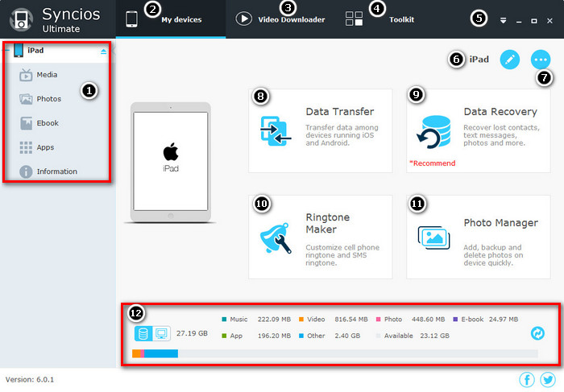Collapse the iPad device tree
The height and width of the screenshot is (392, 564).
(7, 50)
